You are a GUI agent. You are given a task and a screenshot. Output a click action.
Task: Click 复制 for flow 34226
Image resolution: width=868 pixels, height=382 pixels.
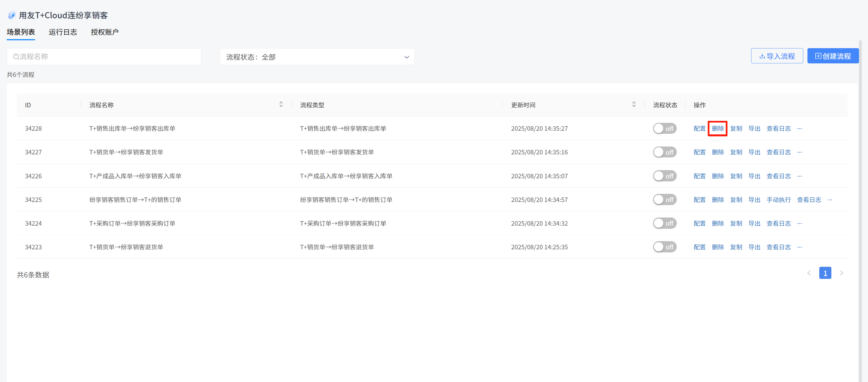[x=736, y=176]
